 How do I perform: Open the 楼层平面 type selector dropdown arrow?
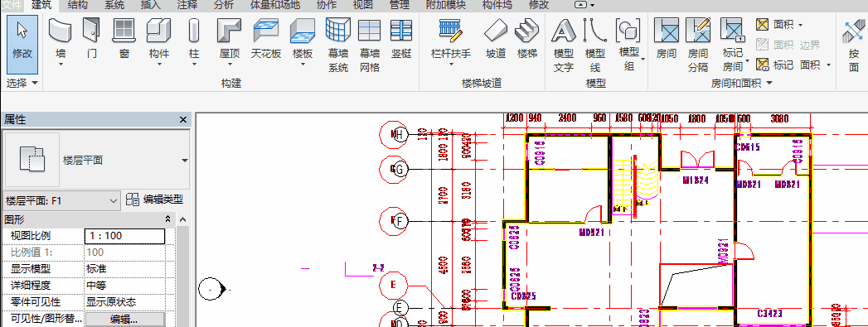(x=185, y=160)
